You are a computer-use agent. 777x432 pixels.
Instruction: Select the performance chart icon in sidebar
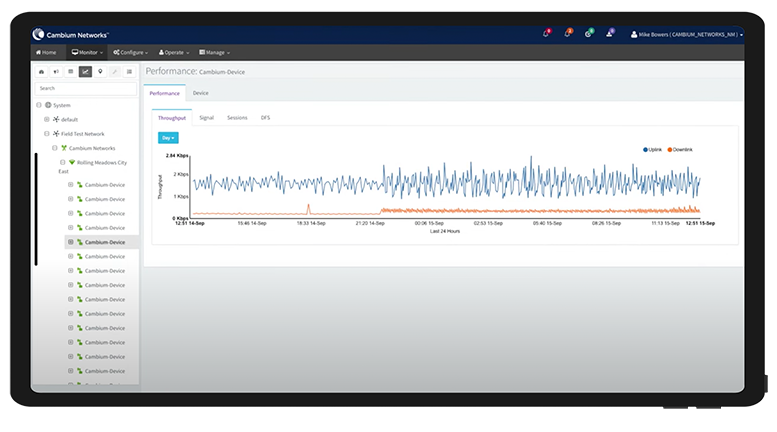click(85, 72)
